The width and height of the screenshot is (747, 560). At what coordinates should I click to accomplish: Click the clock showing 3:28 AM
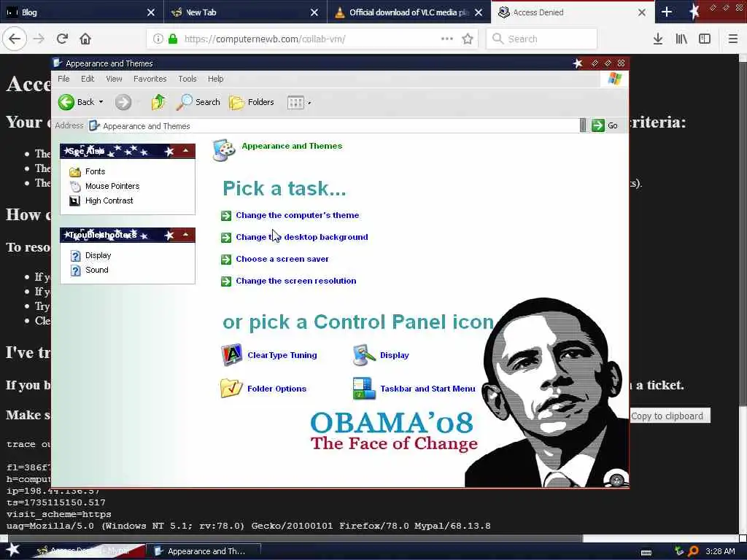[x=720, y=551]
